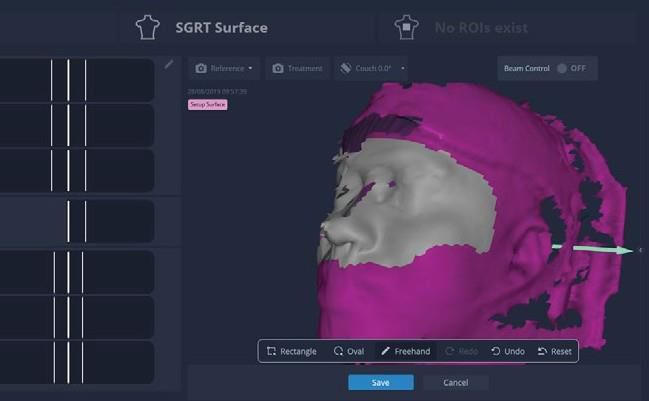Click the pink Setup Surface label
The image size is (649, 401).
point(208,105)
